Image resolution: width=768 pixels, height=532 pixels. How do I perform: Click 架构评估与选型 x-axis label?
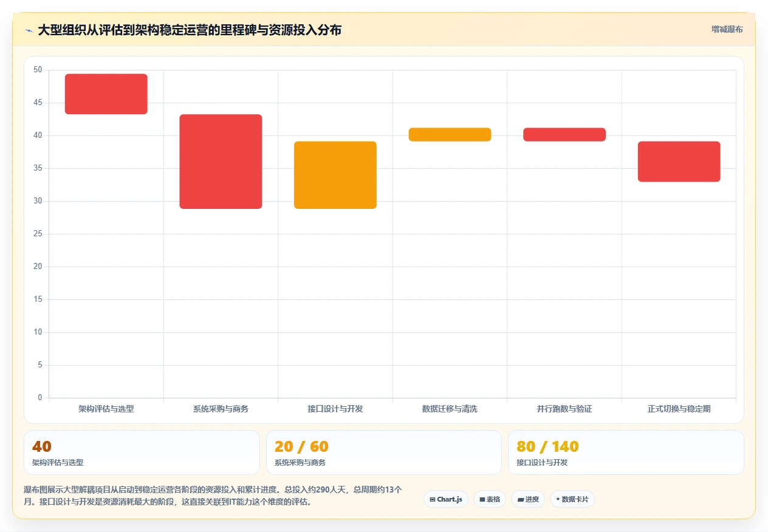pyautogui.click(x=106, y=409)
